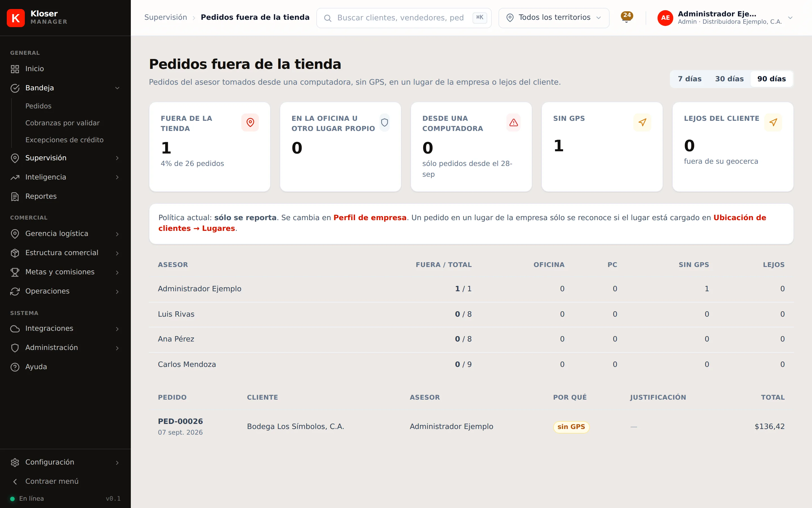Click the Supervisión map pin icon
812x508 pixels.
pos(15,158)
